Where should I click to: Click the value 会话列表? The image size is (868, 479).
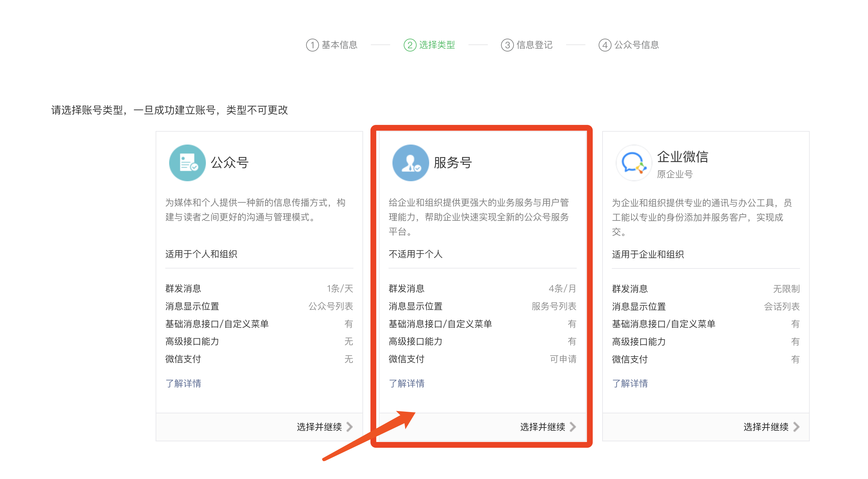pyautogui.click(x=782, y=307)
